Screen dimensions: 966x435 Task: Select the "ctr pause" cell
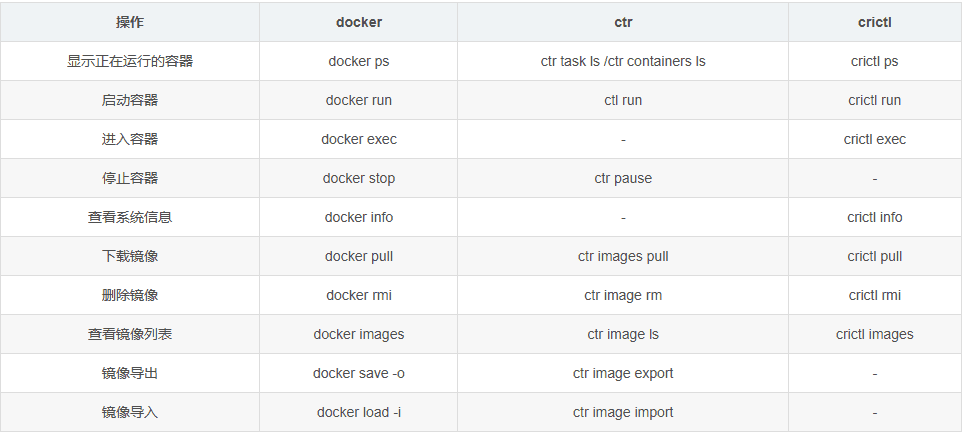[x=622, y=178]
